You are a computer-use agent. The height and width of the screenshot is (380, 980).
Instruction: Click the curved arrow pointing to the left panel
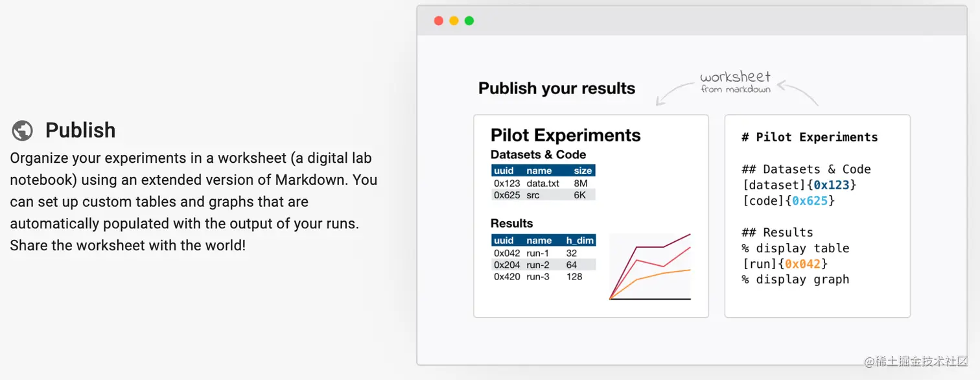(x=673, y=91)
